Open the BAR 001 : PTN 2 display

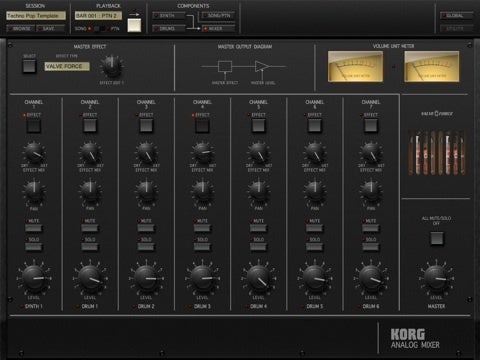point(98,16)
